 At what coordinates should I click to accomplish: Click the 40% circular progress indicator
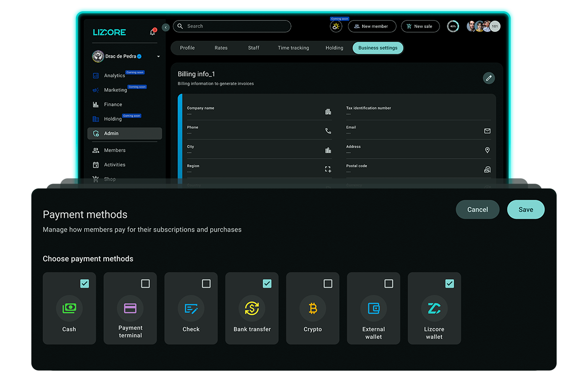(453, 26)
